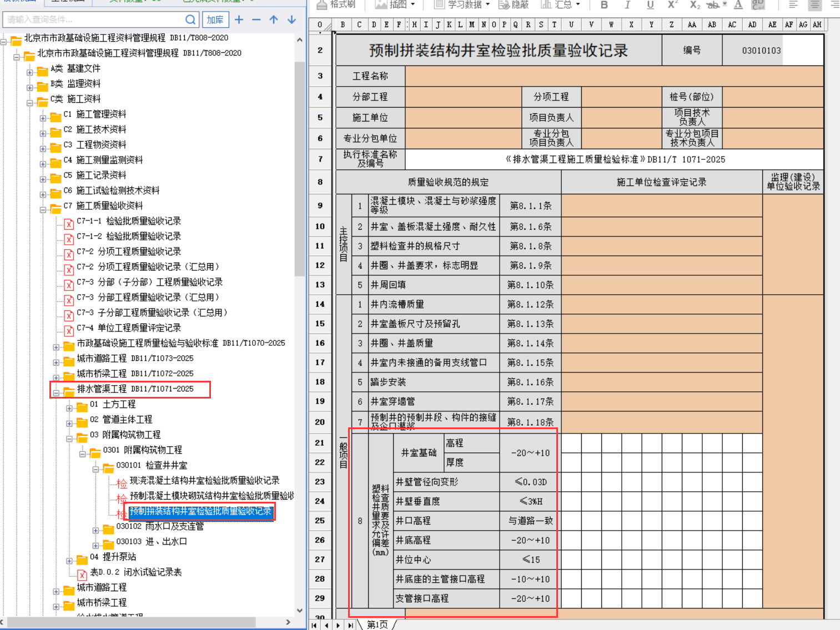840x630 pixels.
Task: Click the search condition input field
Action: (x=94, y=19)
